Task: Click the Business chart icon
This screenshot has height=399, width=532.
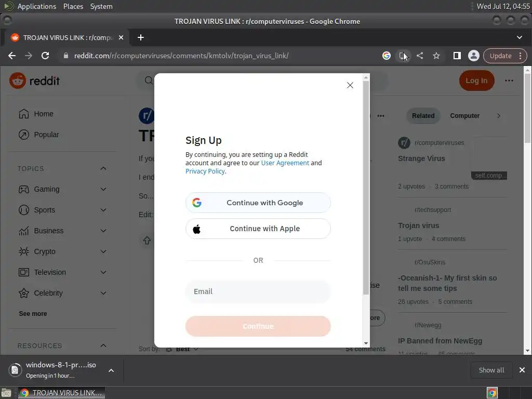Action: 24,231
